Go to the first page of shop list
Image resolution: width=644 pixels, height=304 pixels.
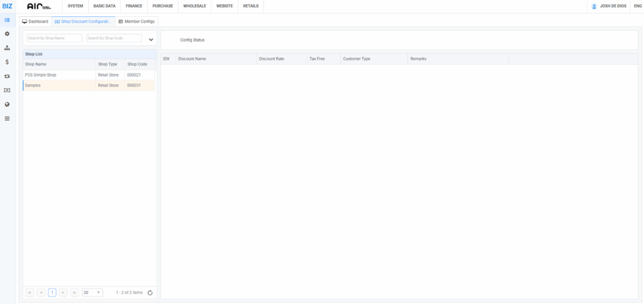pyautogui.click(x=30, y=293)
